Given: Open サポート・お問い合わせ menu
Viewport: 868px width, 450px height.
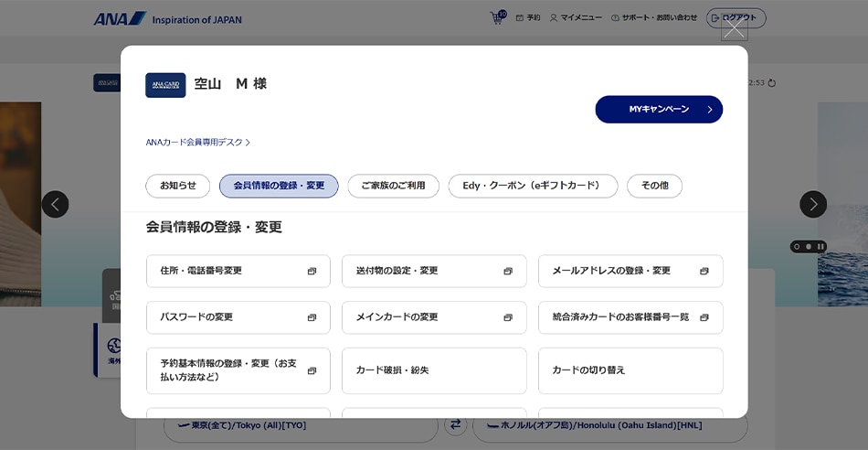Looking at the screenshot, I should tap(653, 18).
